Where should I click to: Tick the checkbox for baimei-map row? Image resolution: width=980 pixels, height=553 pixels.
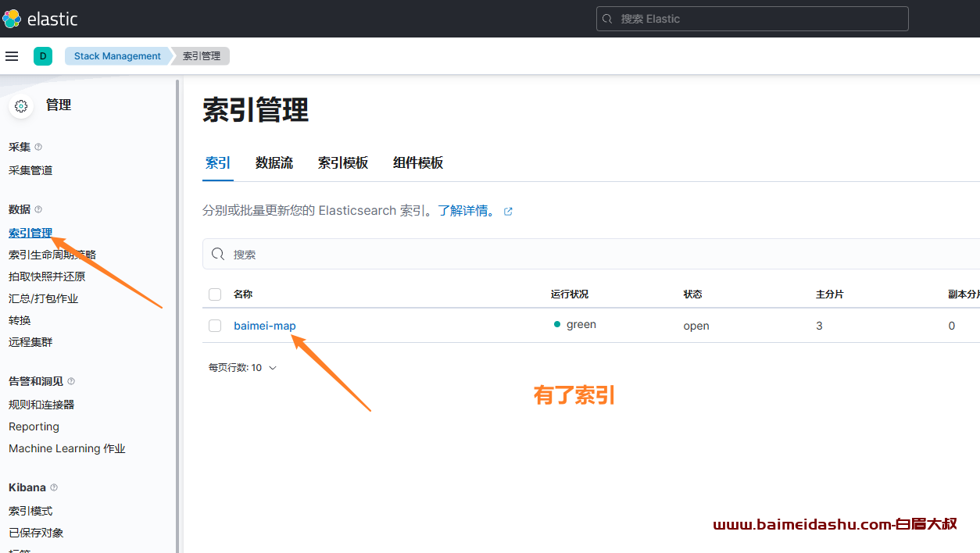[x=215, y=326]
